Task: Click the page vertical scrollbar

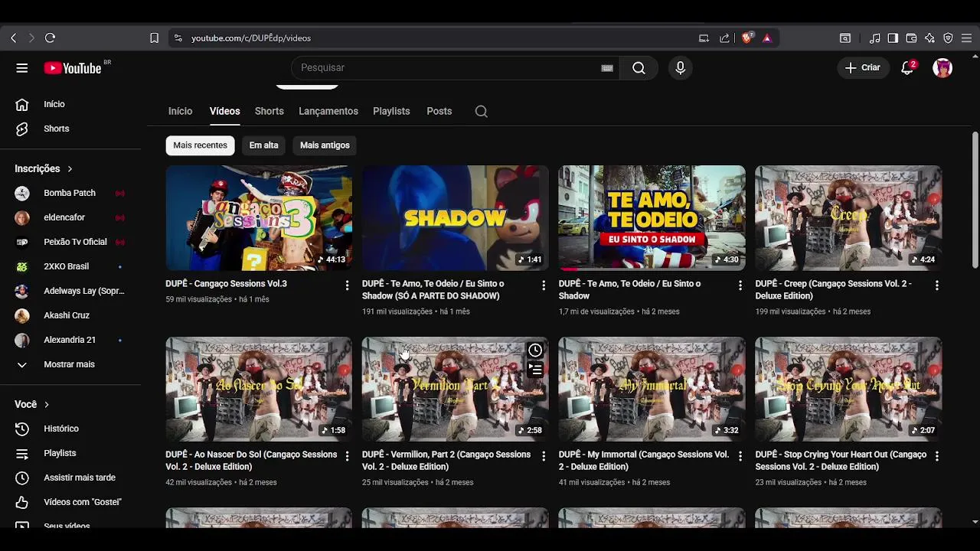Action: [975, 201]
